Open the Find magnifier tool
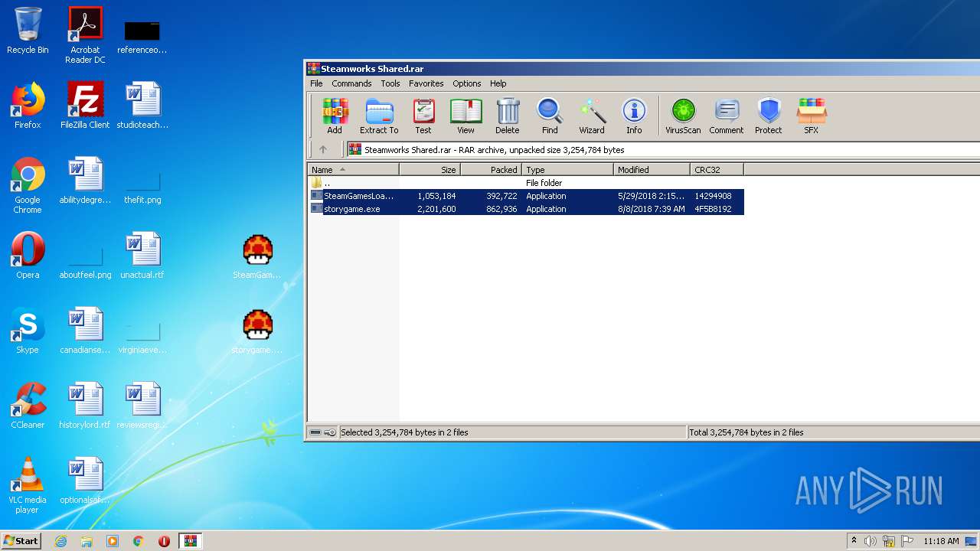The image size is (980, 551). tap(550, 116)
